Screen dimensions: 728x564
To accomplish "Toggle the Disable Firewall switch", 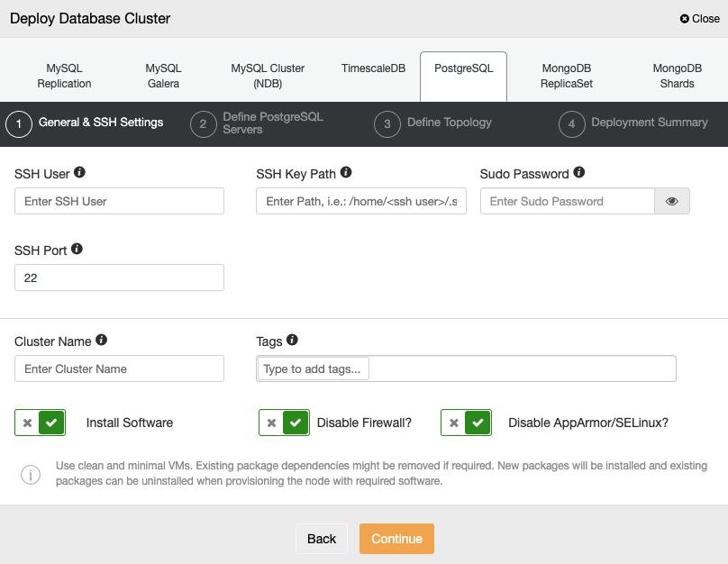I will pyautogui.click(x=284, y=423).
